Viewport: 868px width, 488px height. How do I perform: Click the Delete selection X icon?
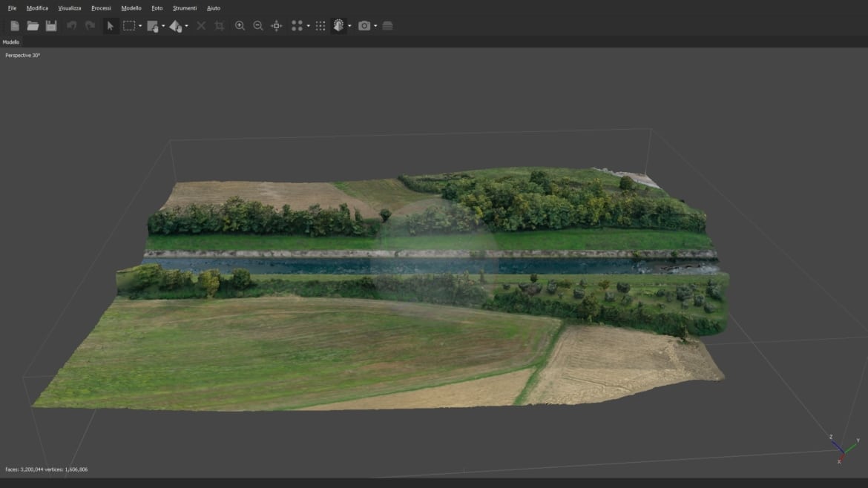201,25
